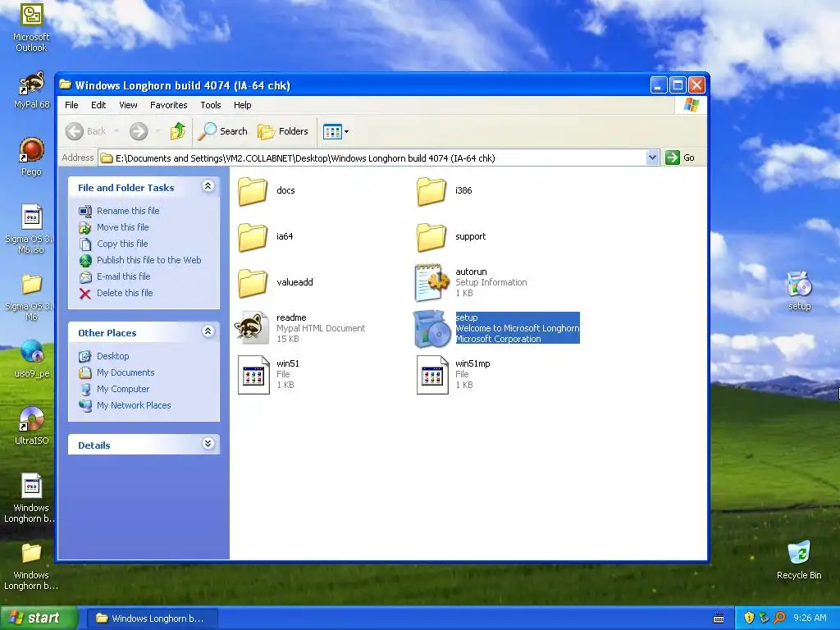Select the win51mp file icon
The width and height of the screenshot is (840, 630).
pyautogui.click(x=432, y=374)
